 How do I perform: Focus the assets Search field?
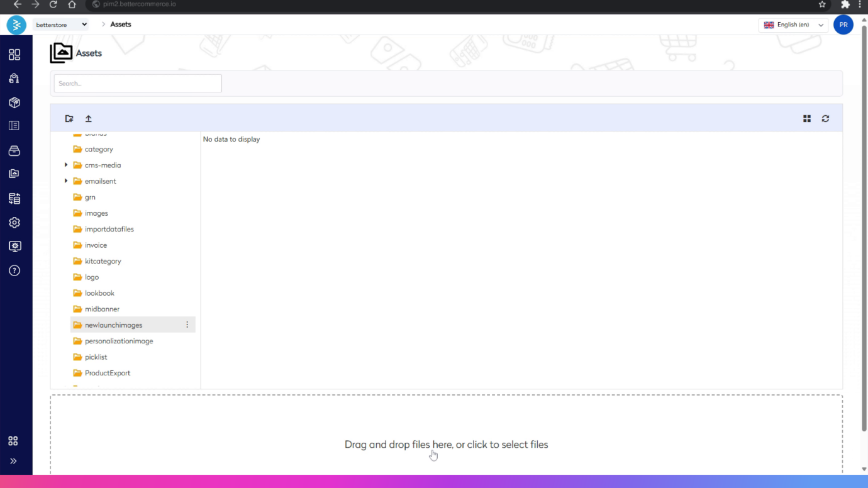coord(138,84)
